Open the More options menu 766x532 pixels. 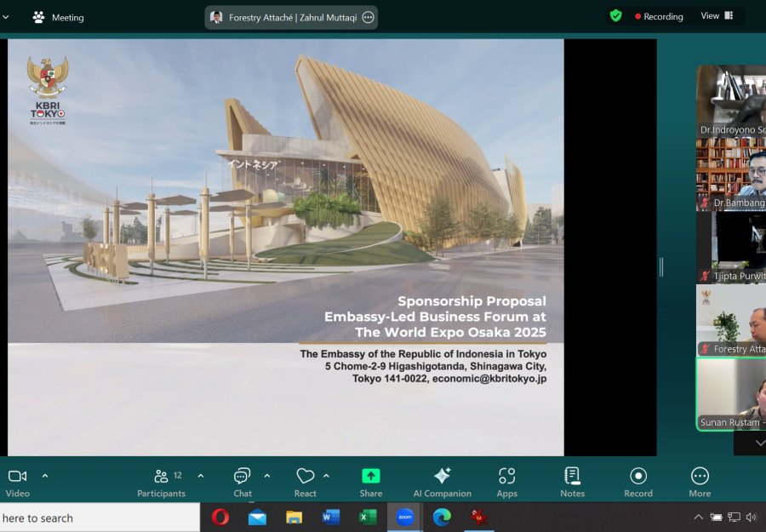(700, 482)
